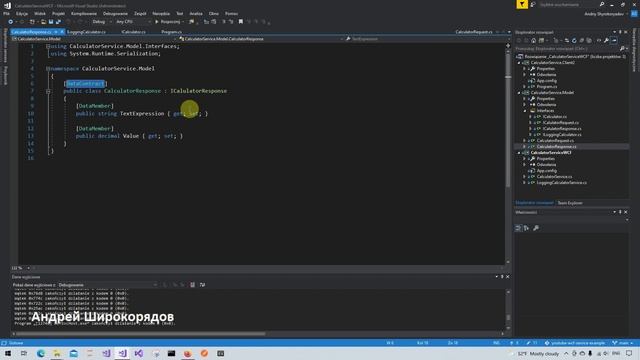Viewport: 640px width, 360px height.
Task: Open File Explorer from the taskbar
Action: pos(57,353)
